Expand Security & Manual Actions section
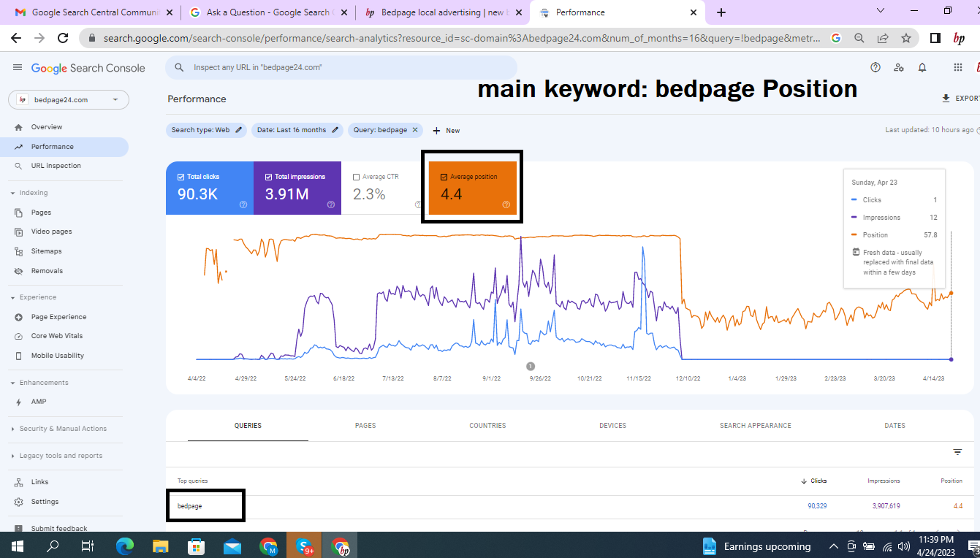Screen dimensions: 980x558 pos(58,429)
